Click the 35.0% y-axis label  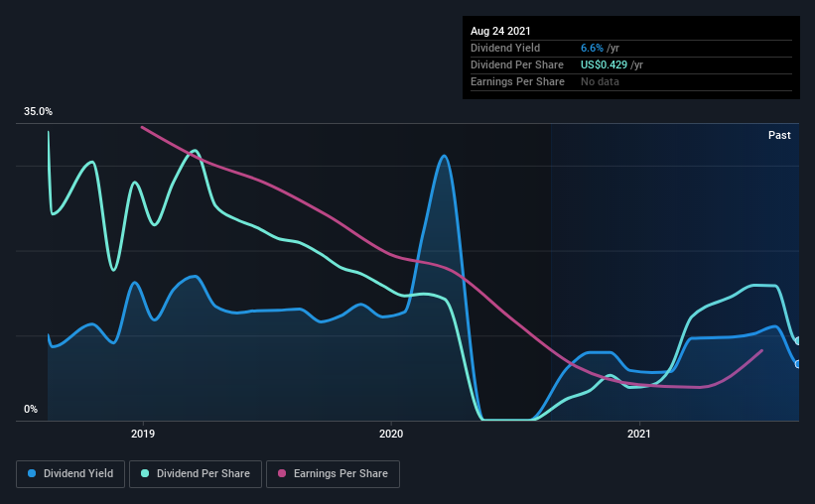tap(38, 112)
